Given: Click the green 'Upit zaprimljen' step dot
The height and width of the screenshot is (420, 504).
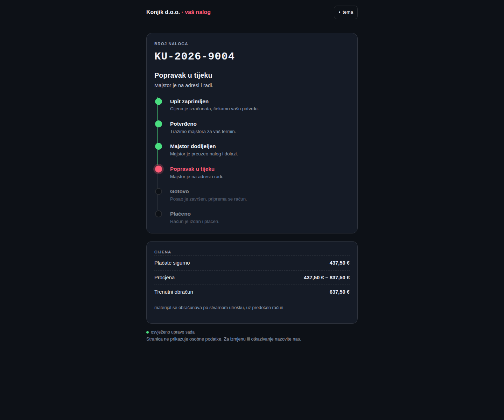Looking at the screenshot, I should 159,101.
